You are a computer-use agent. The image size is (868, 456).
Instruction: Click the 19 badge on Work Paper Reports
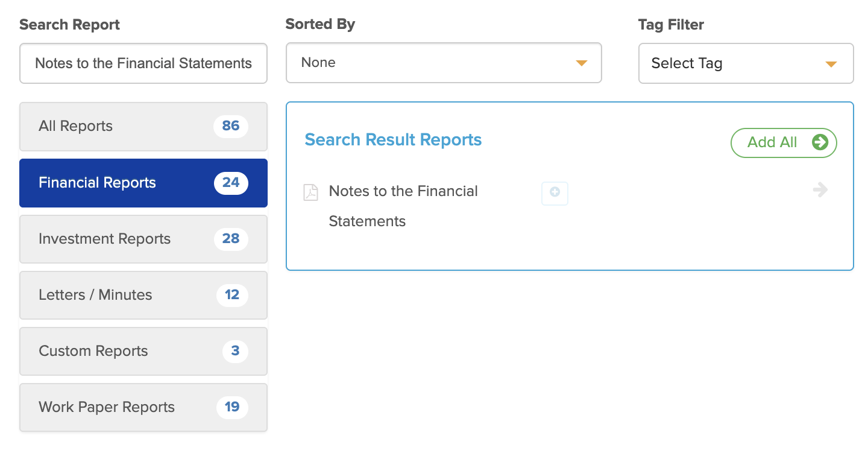[232, 407]
